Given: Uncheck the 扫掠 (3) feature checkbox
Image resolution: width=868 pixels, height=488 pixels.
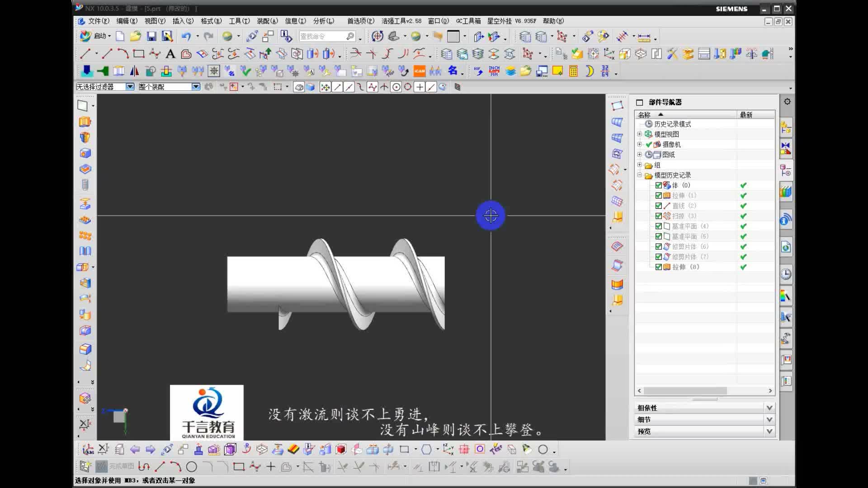Looking at the screenshot, I should [659, 216].
